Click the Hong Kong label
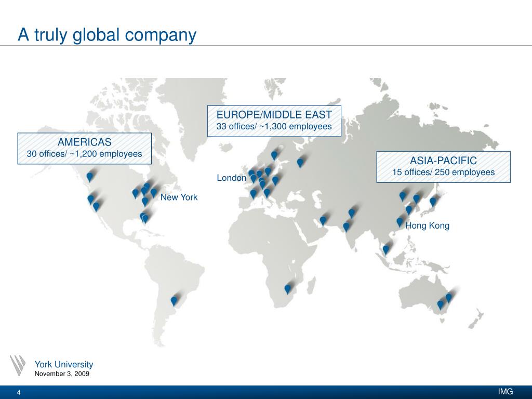The image size is (532, 399). click(428, 225)
